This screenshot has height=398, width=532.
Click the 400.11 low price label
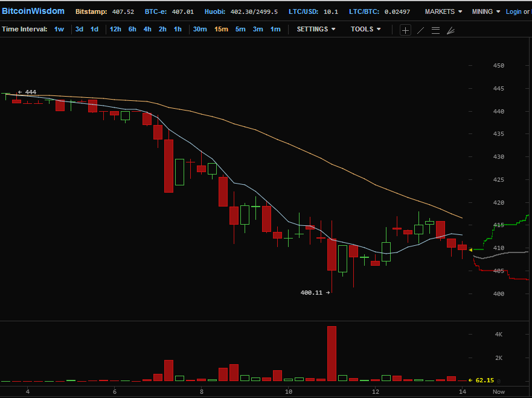pos(312,292)
